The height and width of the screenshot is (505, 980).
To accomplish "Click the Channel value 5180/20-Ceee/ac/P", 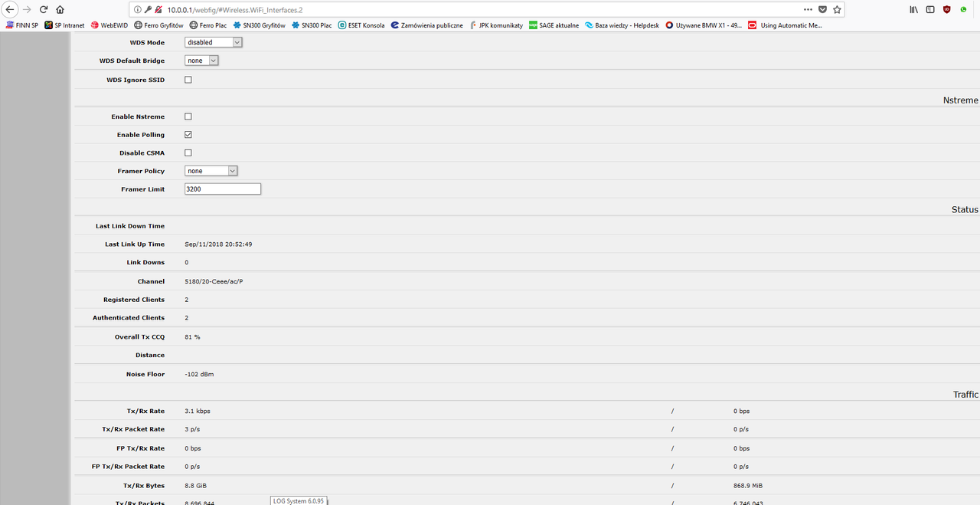I will tap(214, 281).
